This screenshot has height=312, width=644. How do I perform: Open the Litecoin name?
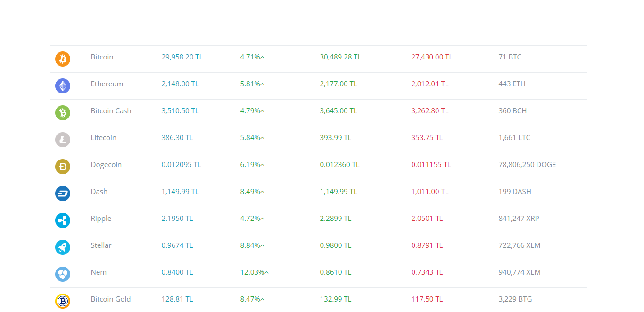coord(104,138)
